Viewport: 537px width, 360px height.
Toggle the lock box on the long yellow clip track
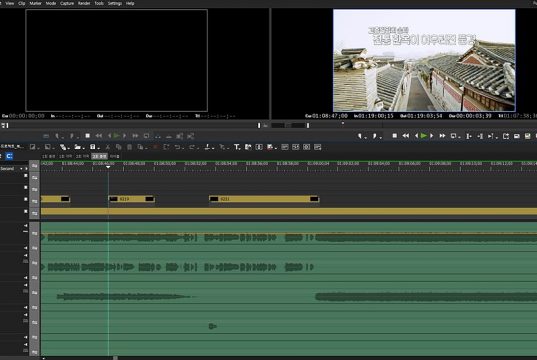[26, 211]
